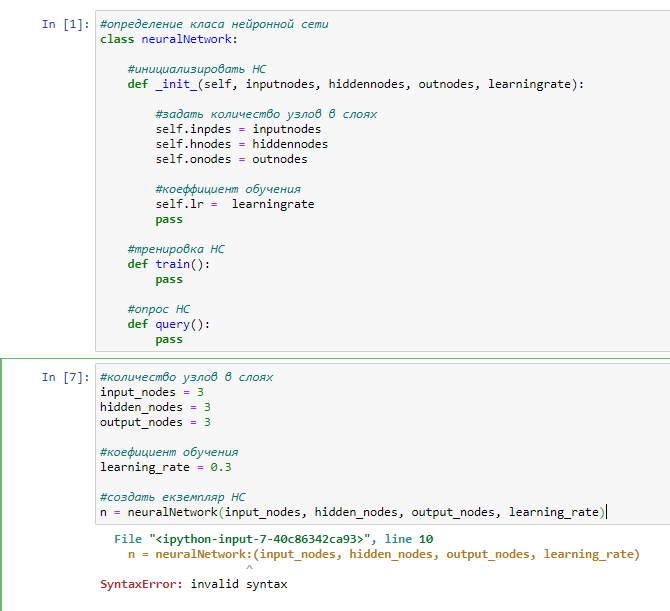670x611 pixels.
Task: Click the error line 'n = neuralNetwork:(input_nodes...'
Action: pos(384,554)
